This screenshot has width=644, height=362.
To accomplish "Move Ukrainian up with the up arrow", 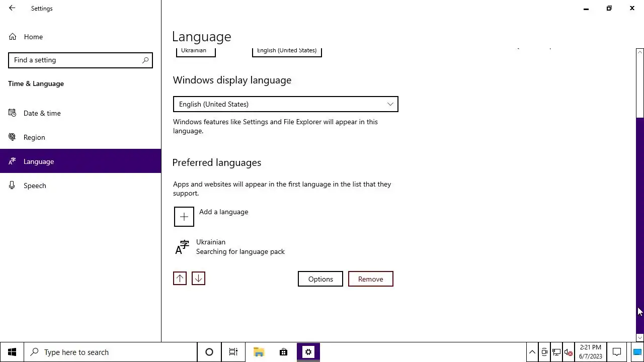I will pyautogui.click(x=180, y=279).
